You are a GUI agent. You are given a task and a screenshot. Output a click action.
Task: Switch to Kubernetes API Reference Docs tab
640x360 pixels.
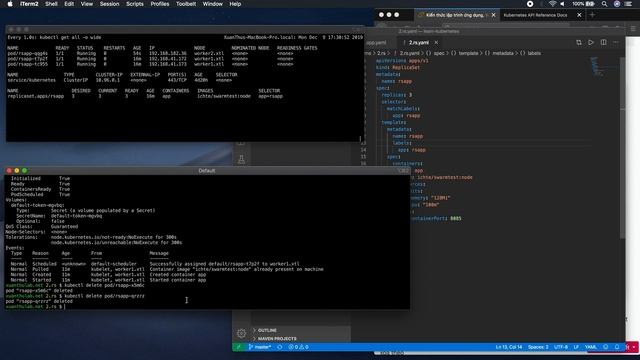[x=535, y=15]
